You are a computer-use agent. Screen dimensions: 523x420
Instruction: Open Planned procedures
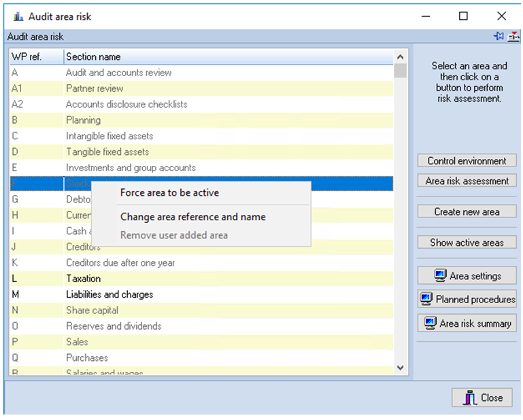pyautogui.click(x=467, y=299)
